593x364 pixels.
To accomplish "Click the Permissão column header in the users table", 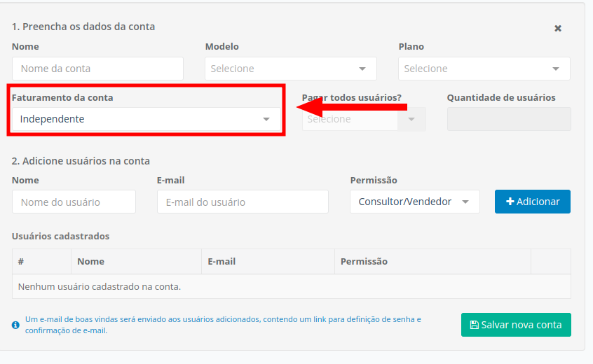I will pyautogui.click(x=364, y=261).
